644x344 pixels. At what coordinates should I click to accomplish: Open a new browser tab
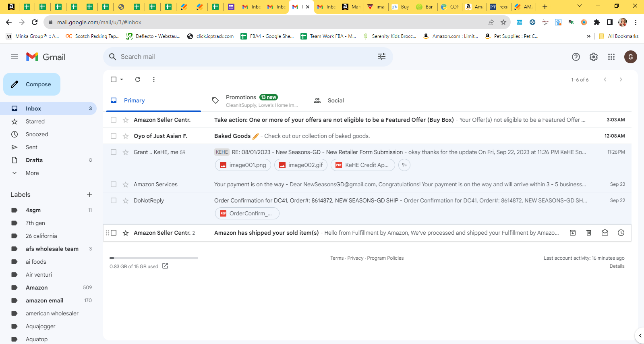pyautogui.click(x=545, y=6)
